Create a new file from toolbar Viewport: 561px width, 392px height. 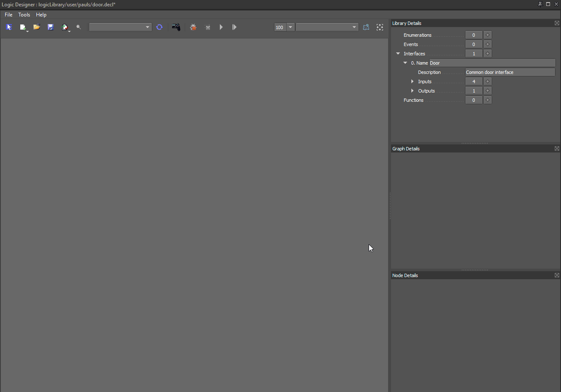[x=23, y=27]
